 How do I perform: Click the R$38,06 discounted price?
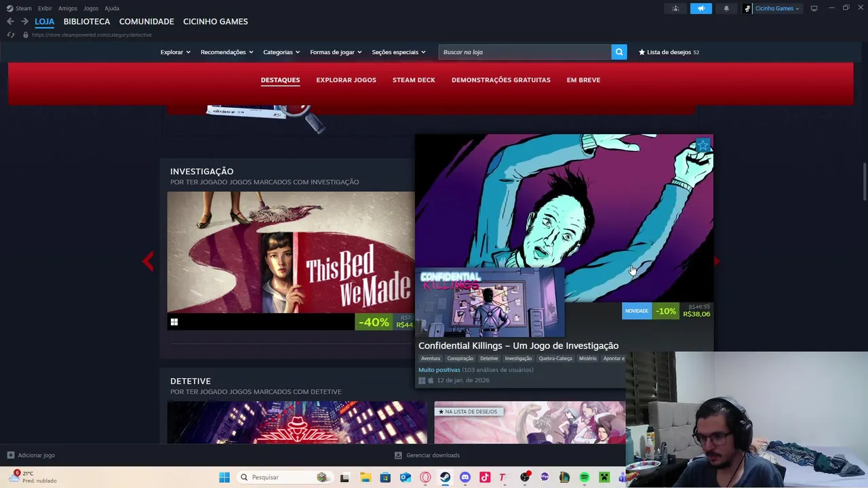point(696,314)
